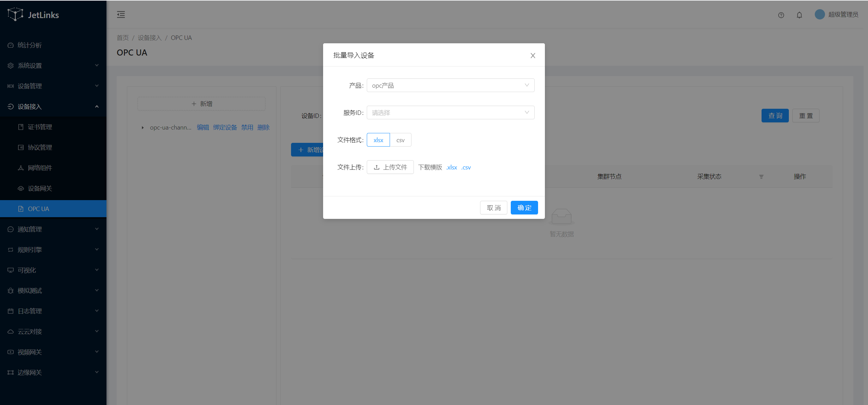Click the OPC UA breadcrumb link
Image resolution: width=868 pixels, height=405 pixels.
coord(182,37)
